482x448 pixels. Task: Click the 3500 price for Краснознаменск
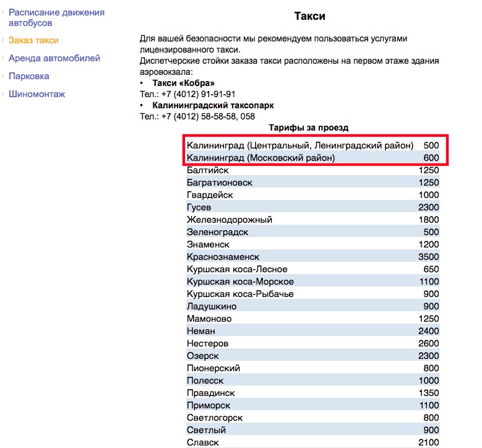pos(428,257)
